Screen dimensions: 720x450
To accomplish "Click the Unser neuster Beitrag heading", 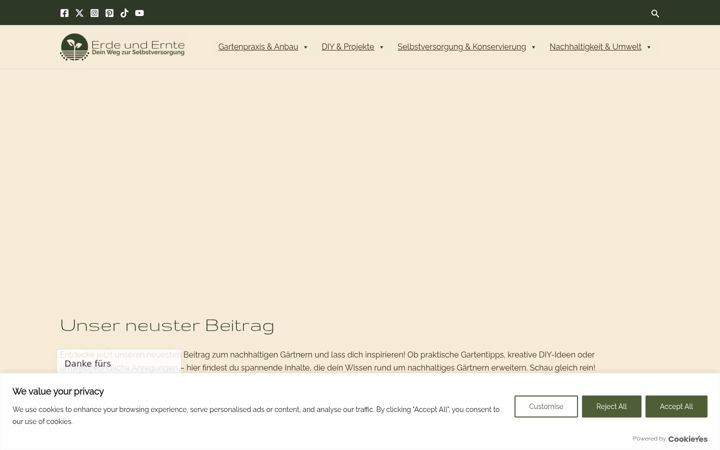I will click(167, 325).
